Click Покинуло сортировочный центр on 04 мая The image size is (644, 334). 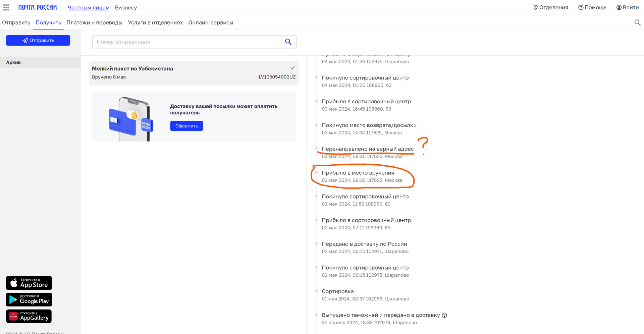pos(365,78)
